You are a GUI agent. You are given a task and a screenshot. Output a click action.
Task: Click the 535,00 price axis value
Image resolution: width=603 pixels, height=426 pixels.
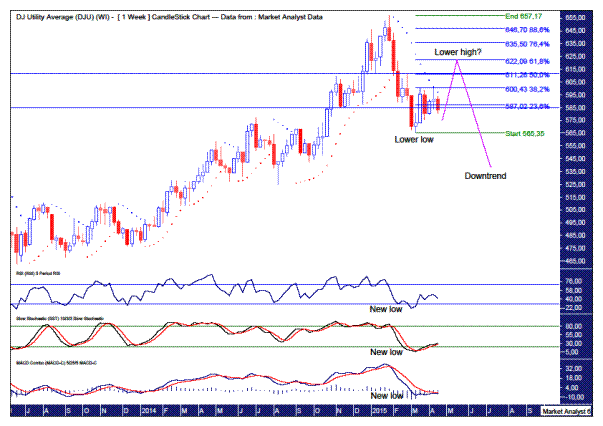[x=575, y=171]
